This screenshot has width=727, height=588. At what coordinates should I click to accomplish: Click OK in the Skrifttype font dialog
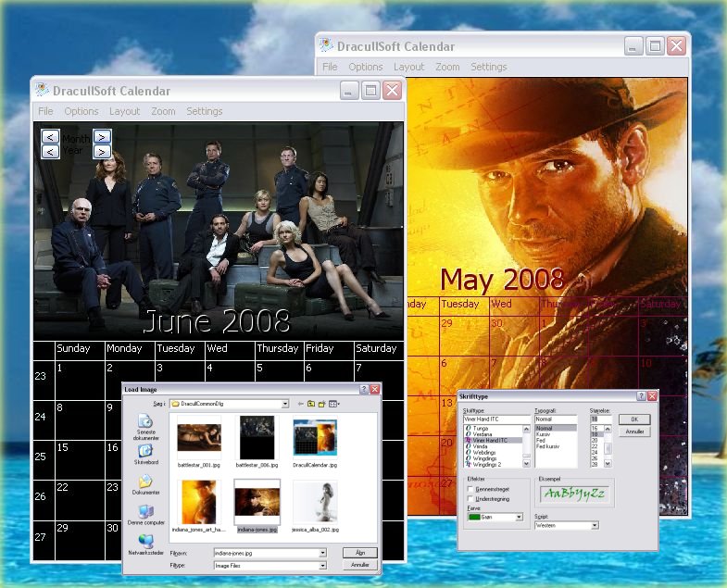click(x=634, y=419)
